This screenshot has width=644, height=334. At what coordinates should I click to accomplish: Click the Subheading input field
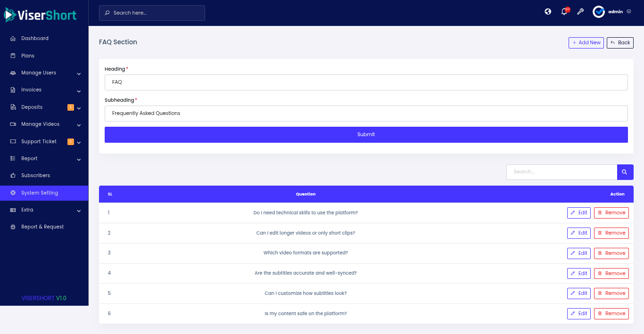click(x=366, y=114)
